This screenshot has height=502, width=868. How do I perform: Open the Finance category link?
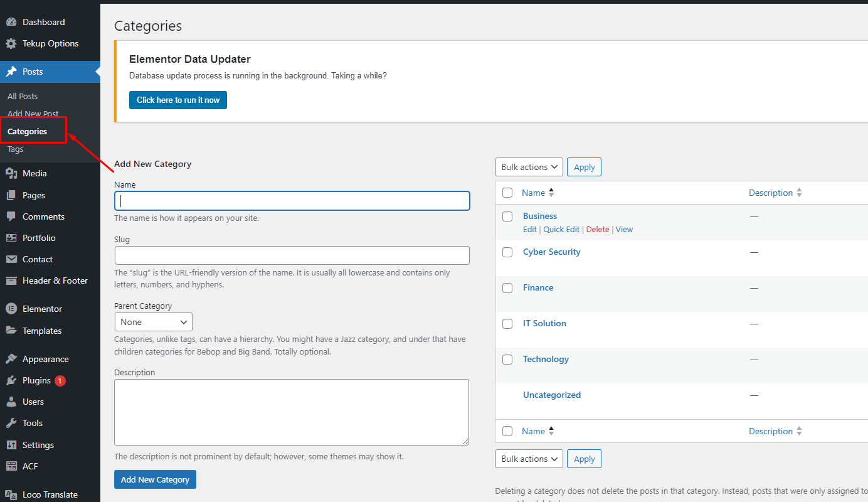coord(538,287)
